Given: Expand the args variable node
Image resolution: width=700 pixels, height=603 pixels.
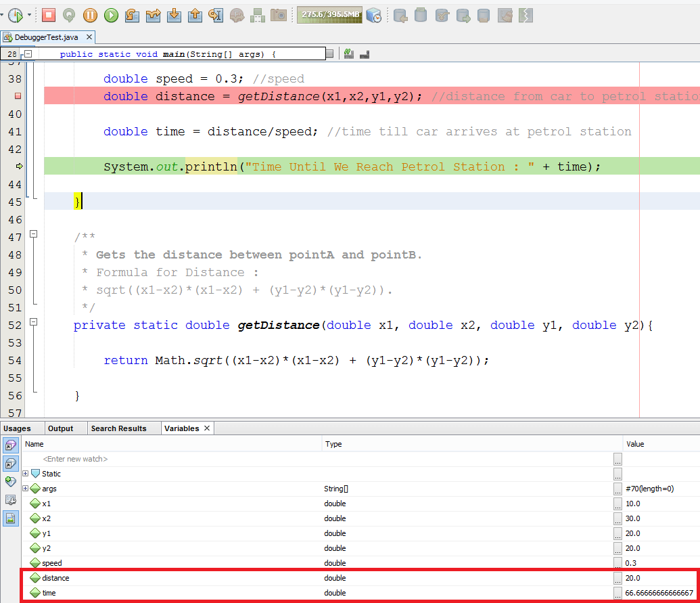Looking at the screenshot, I should click(x=26, y=489).
